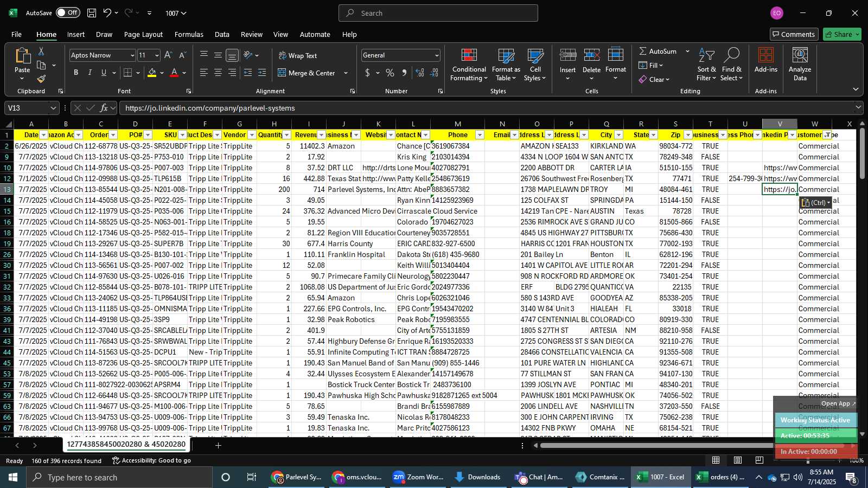Undo the last action
Image resolution: width=868 pixels, height=488 pixels.
[x=107, y=13]
